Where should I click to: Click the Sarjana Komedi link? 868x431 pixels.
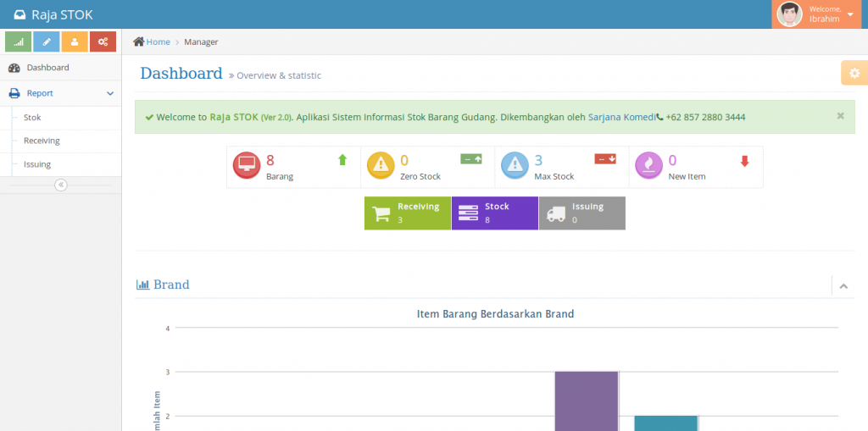tap(621, 118)
